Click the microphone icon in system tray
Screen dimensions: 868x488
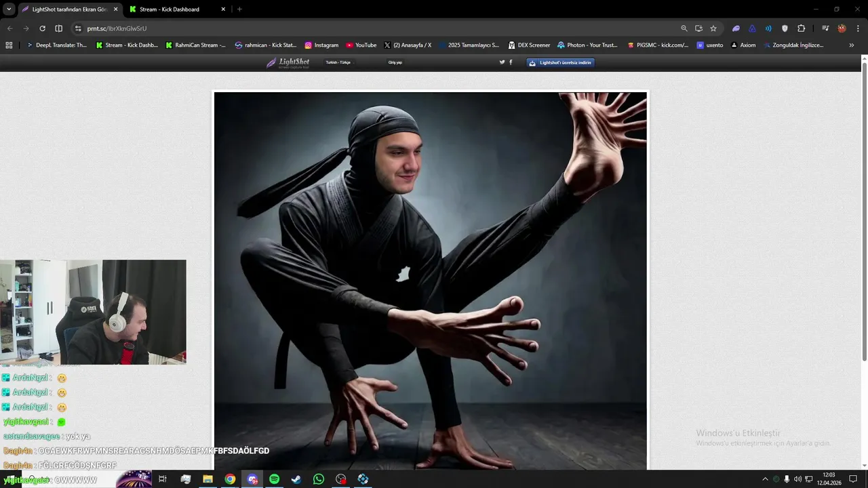click(787, 479)
